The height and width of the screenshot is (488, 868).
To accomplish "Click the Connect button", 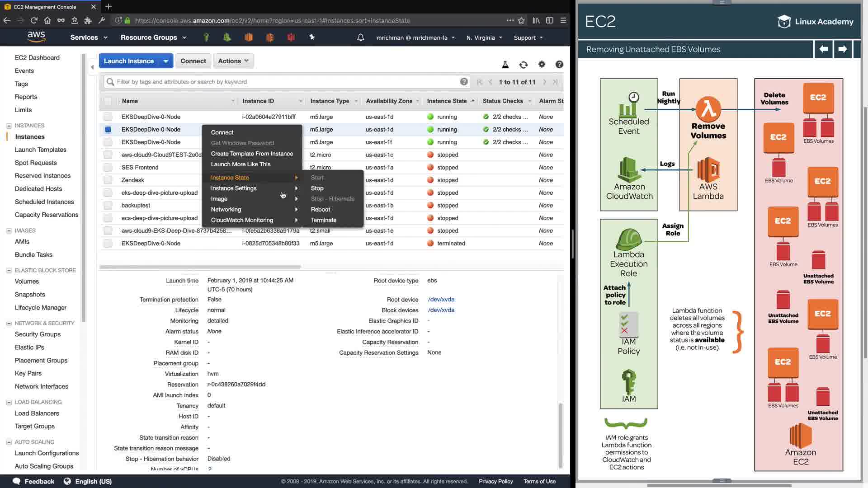I will (x=193, y=61).
